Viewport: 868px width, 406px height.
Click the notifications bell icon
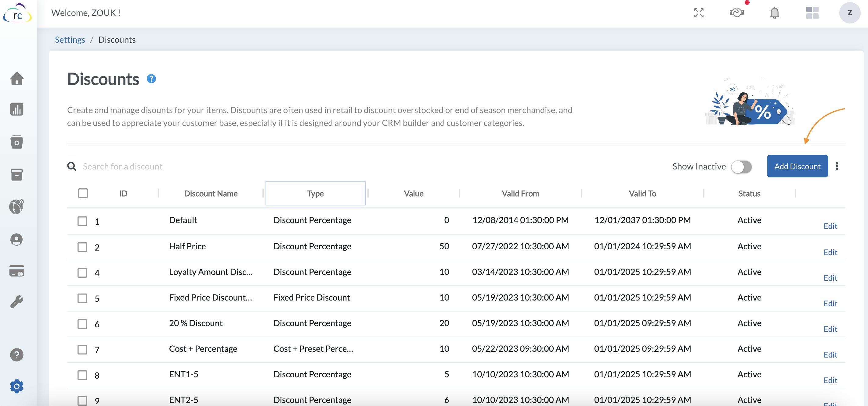pyautogui.click(x=774, y=13)
